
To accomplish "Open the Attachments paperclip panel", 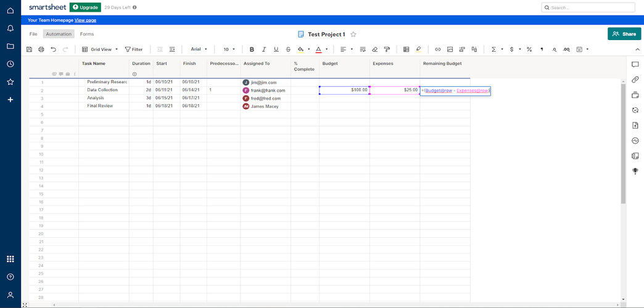I will point(635,79).
